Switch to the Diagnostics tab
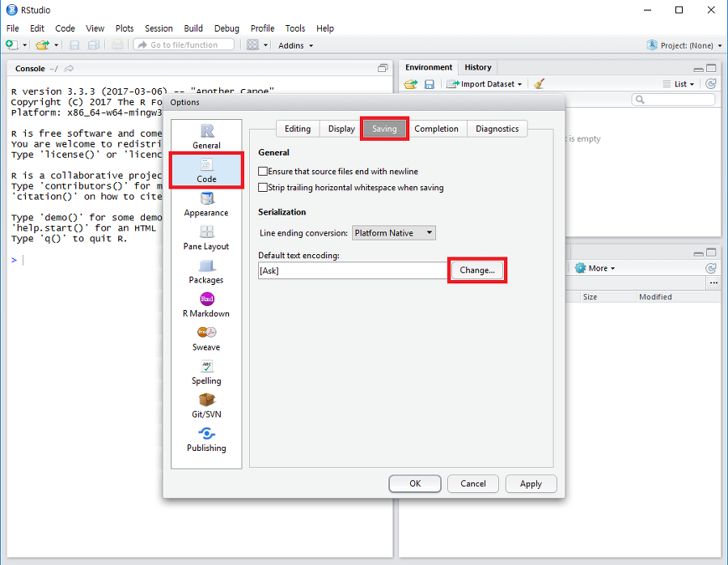Screen dimensions: 728x565 click(x=497, y=129)
